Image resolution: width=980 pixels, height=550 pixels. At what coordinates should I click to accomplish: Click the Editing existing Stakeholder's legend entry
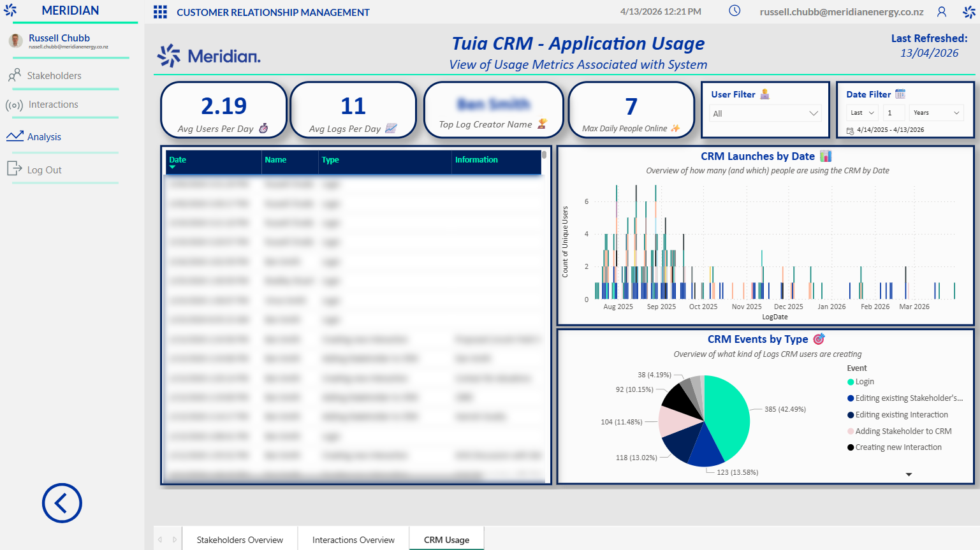905,398
